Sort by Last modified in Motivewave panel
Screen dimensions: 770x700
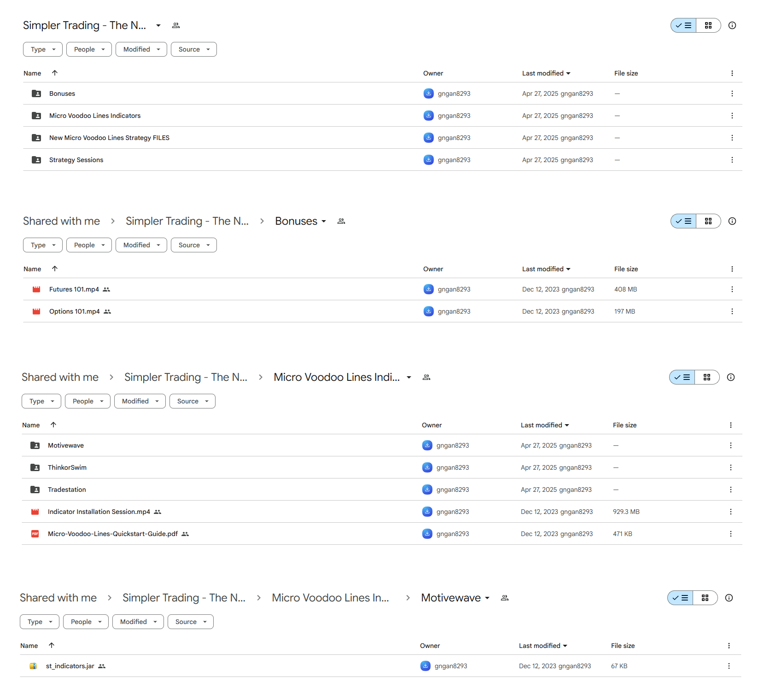tap(543, 646)
